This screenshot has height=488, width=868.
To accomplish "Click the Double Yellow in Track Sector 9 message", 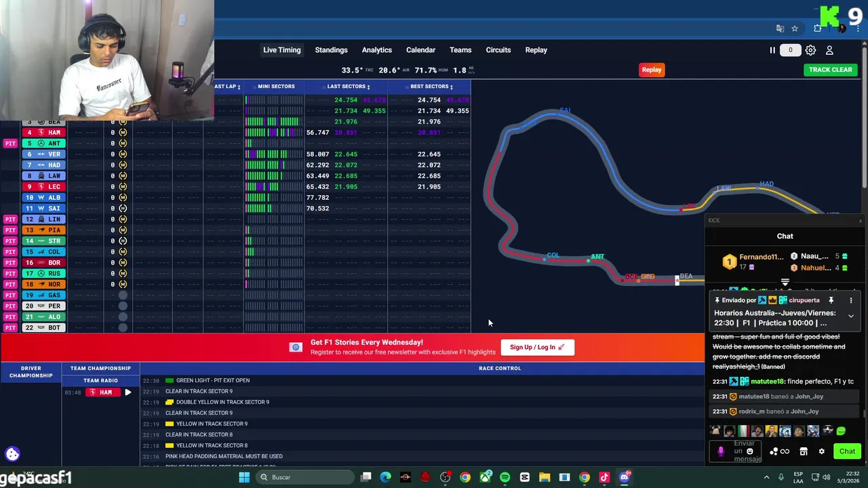I will [x=222, y=402].
